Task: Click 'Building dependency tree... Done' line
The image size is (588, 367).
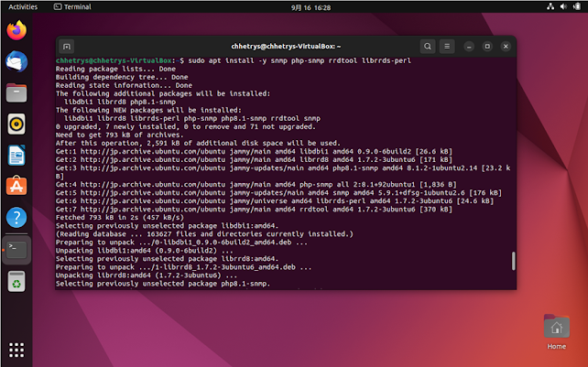Action: [x=122, y=77]
